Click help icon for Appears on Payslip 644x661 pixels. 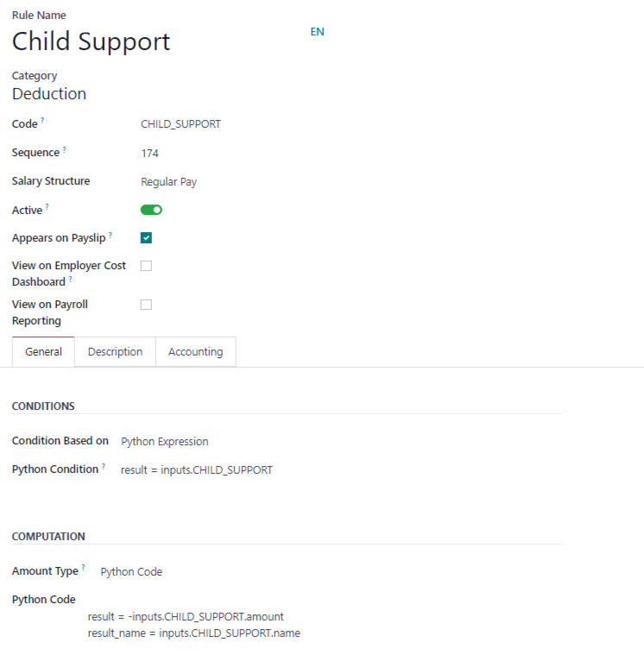point(110,234)
